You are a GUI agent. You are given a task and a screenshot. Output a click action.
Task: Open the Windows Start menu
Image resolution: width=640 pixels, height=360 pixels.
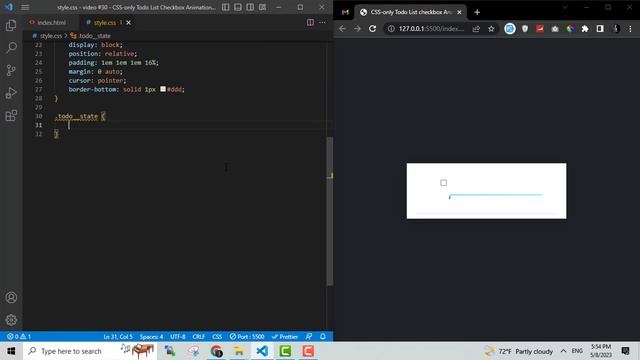pos(11,351)
